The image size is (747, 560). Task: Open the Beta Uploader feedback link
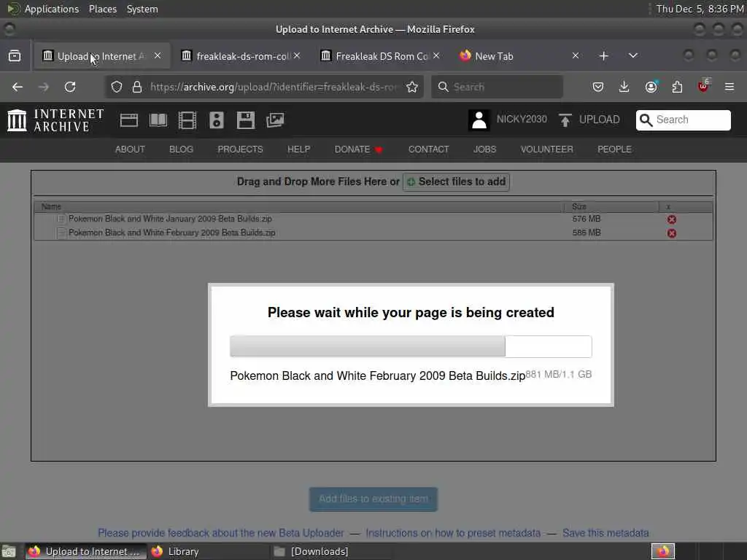pos(221,533)
